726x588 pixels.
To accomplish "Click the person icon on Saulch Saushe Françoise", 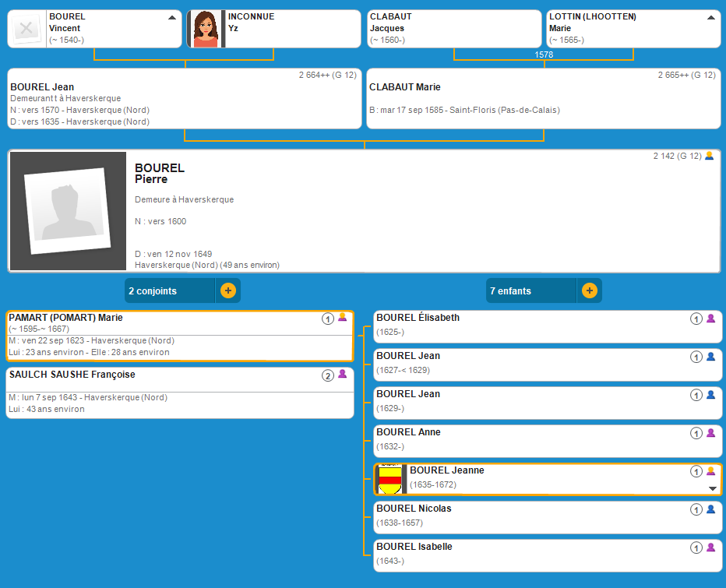I will 342,375.
